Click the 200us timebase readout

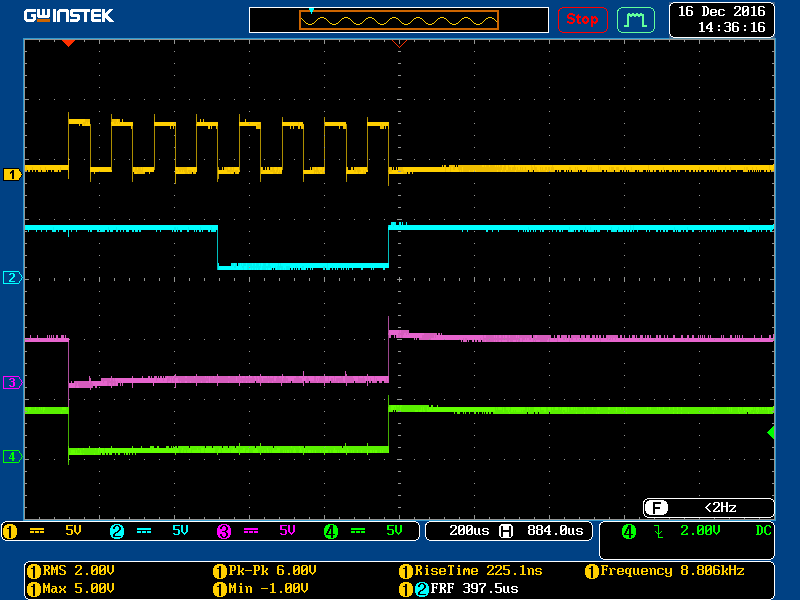(469, 531)
